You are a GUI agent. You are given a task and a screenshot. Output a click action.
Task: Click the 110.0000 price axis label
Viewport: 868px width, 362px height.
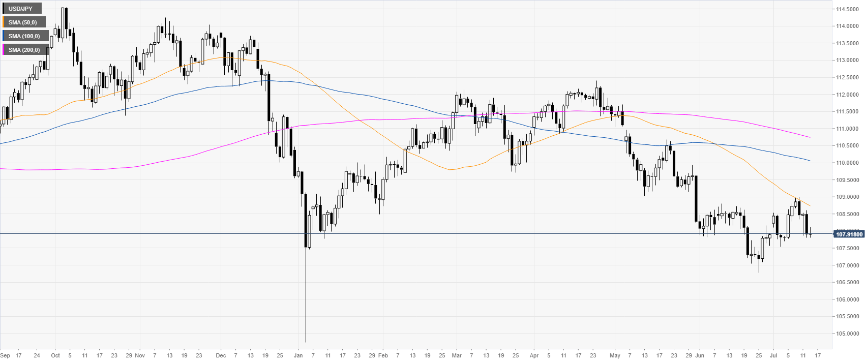[x=847, y=163]
